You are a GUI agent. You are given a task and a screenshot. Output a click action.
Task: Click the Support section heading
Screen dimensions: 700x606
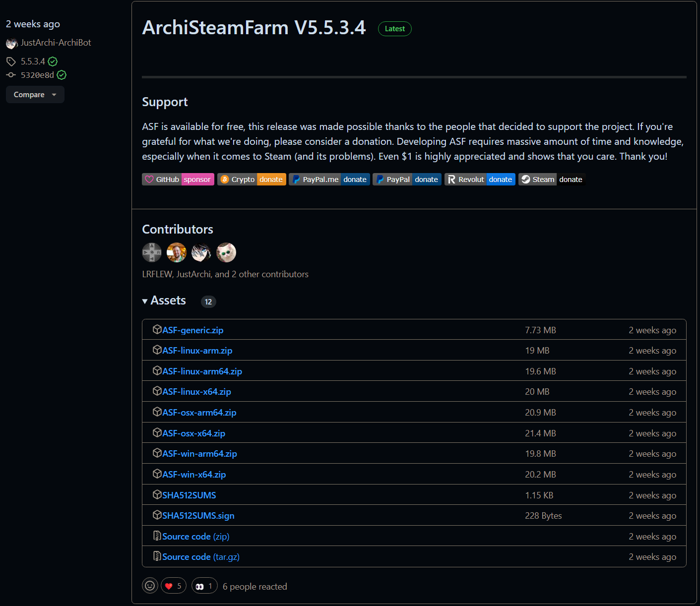pos(165,102)
